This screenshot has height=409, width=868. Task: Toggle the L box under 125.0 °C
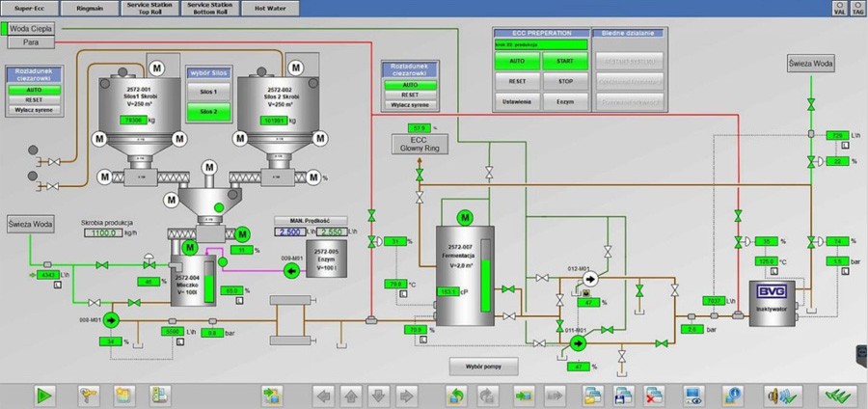click(773, 271)
